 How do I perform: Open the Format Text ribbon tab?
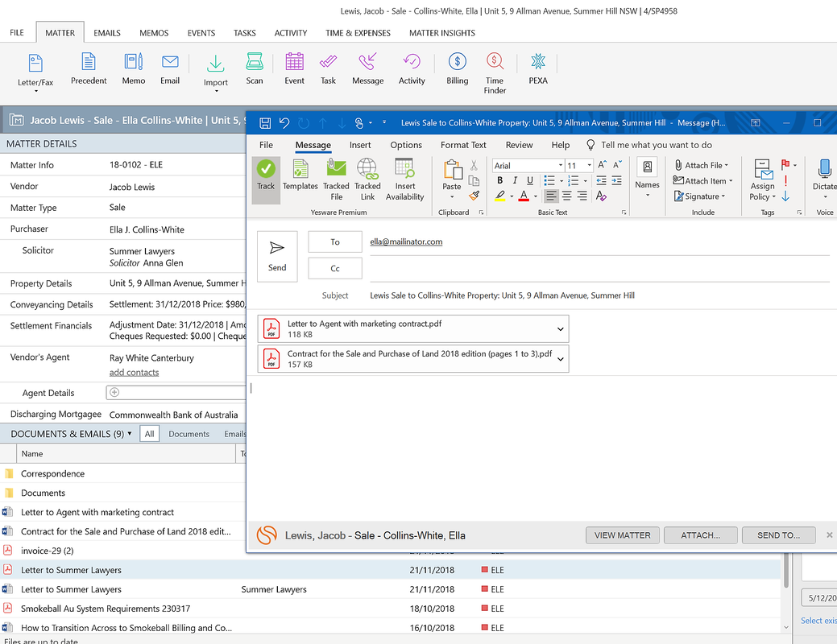click(463, 145)
